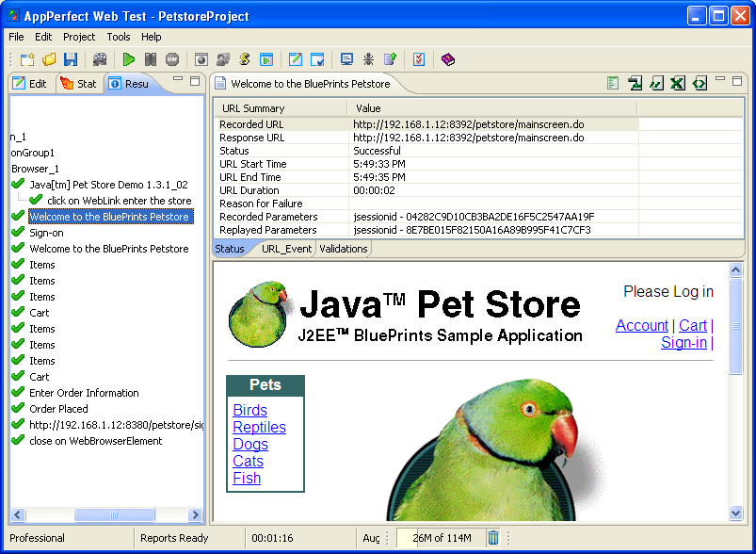Start replay with the green Play icon
756x554 pixels.
click(129, 59)
